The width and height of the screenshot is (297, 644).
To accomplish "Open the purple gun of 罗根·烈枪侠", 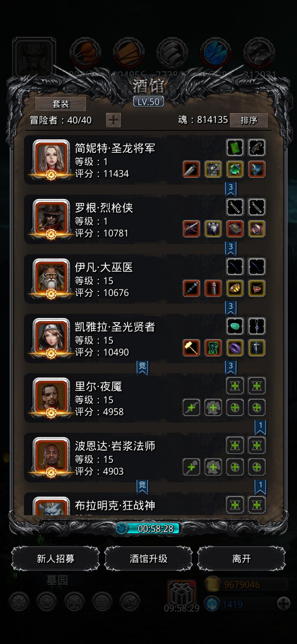I will coord(191,229).
